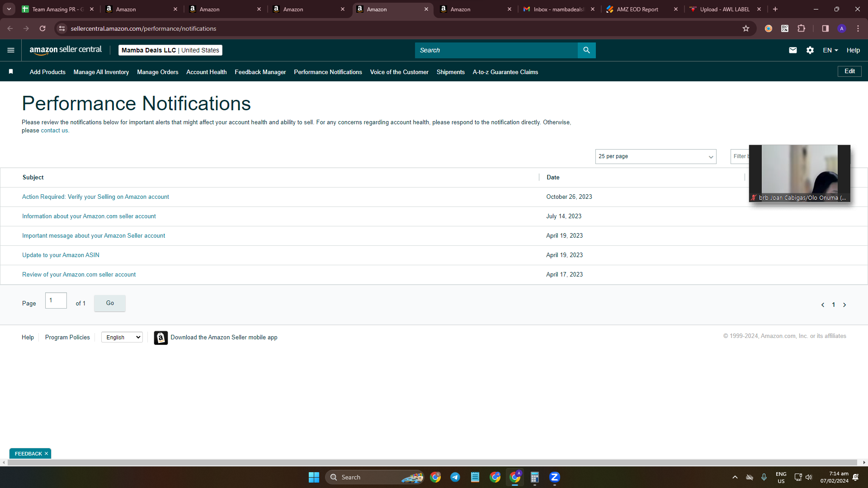Open Program Policies in the footer
Viewport: 868px width, 488px height.
coord(67,338)
